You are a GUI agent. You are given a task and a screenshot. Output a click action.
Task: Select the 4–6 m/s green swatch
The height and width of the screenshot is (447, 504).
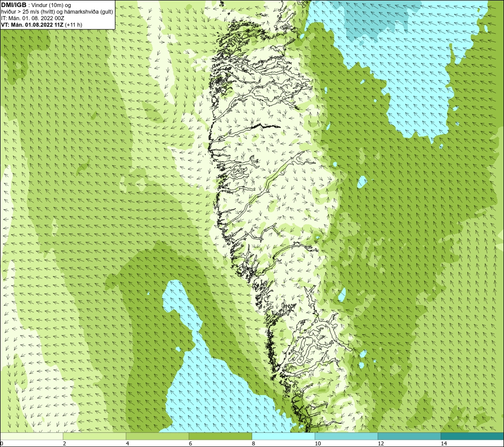(157, 436)
